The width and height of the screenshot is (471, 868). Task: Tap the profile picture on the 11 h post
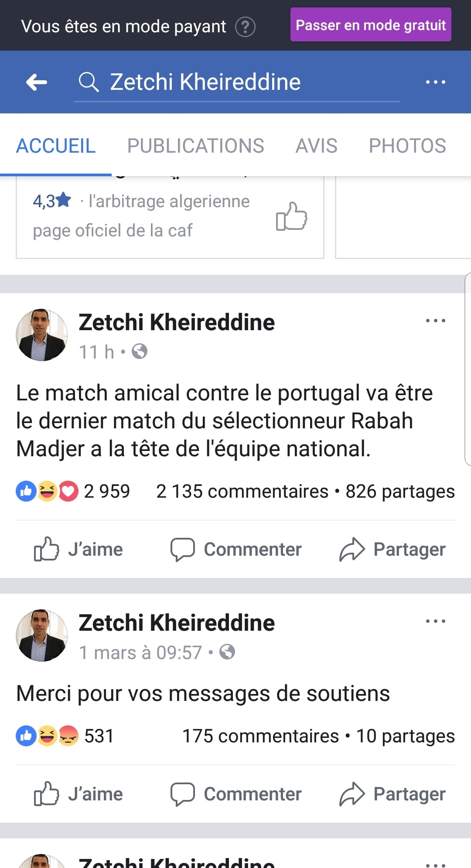(x=42, y=335)
